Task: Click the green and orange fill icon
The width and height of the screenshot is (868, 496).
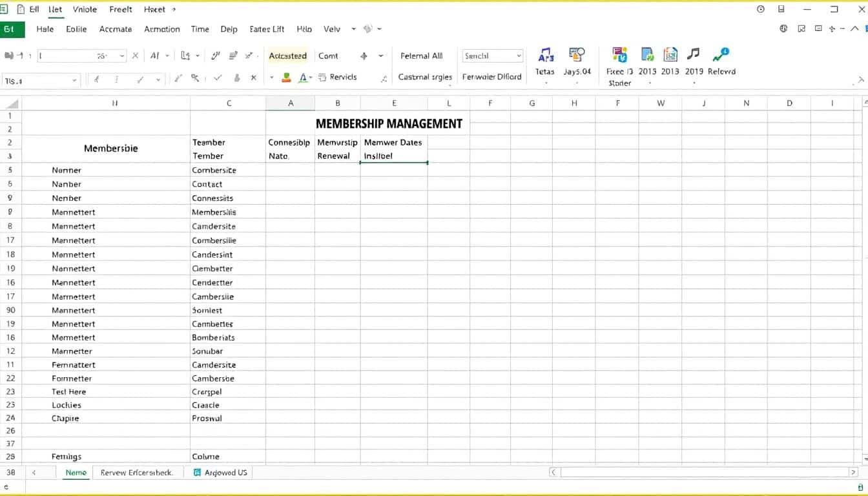Action: [286, 77]
